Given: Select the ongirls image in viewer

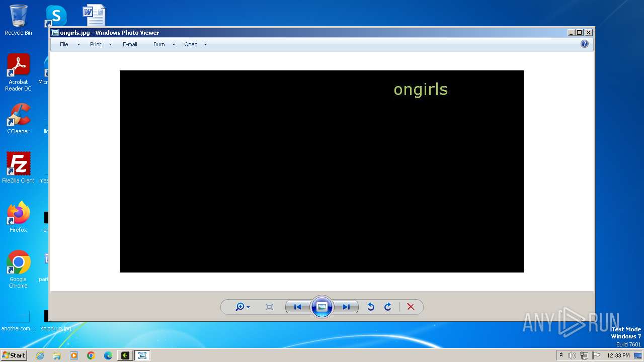Looking at the screenshot, I should point(321,171).
